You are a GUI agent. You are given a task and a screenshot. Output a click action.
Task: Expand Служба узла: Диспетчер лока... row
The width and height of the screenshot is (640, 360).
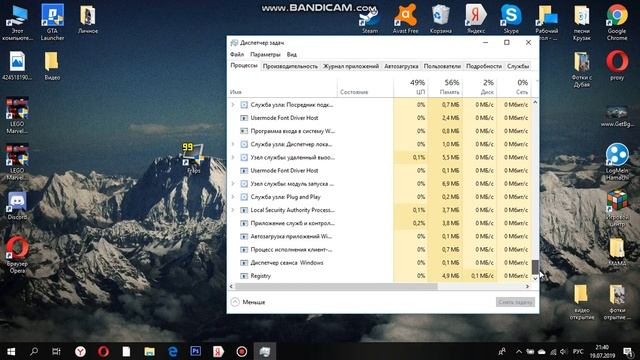[x=233, y=144]
